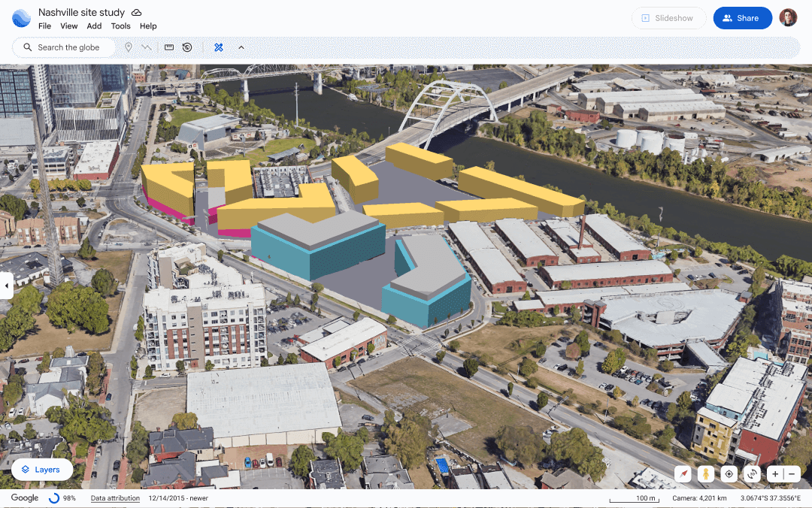Reset orientation using the compass icon
812x508 pixels.
[x=683, y=474]
